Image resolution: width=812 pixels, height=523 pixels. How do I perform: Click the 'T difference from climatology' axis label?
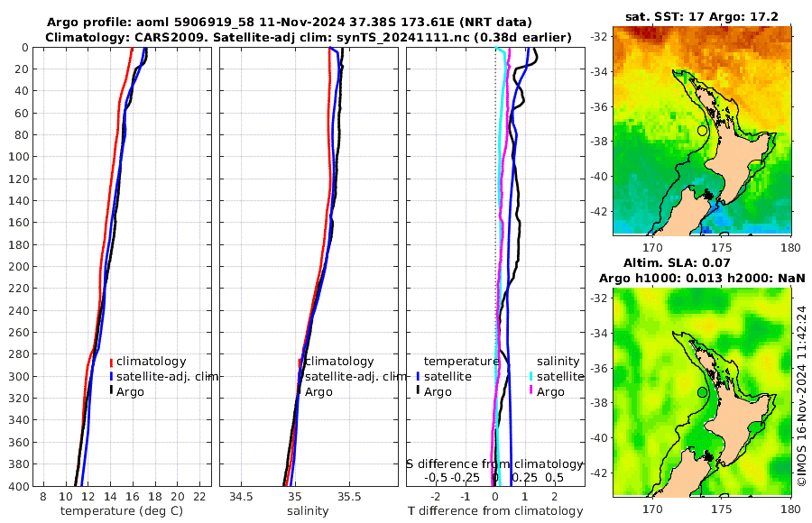(495, 511)
